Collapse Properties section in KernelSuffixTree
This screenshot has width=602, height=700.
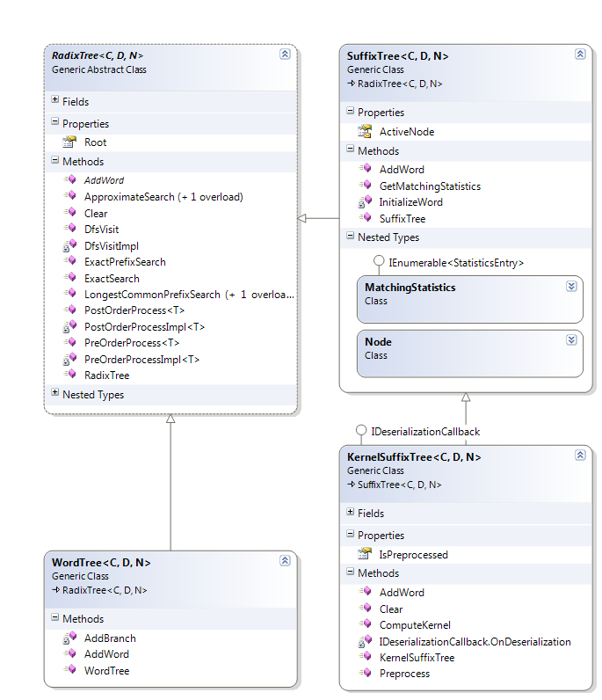click(x=351, y=534)
